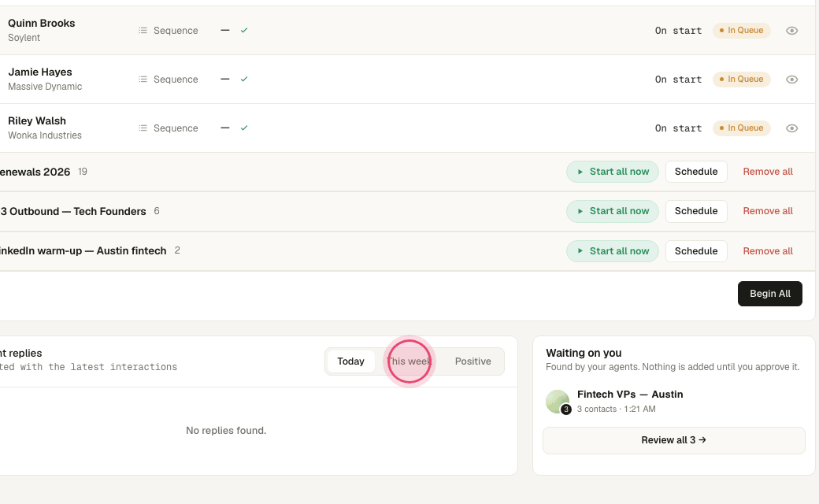Click the Sequence list icon for Quinn Brooks
Screen dimensions: 819x504
pos(143,31)
